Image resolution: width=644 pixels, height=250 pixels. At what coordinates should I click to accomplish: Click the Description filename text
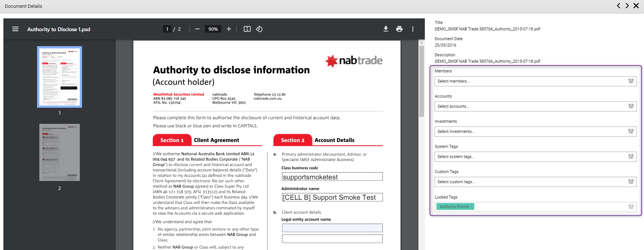point(487,61)
